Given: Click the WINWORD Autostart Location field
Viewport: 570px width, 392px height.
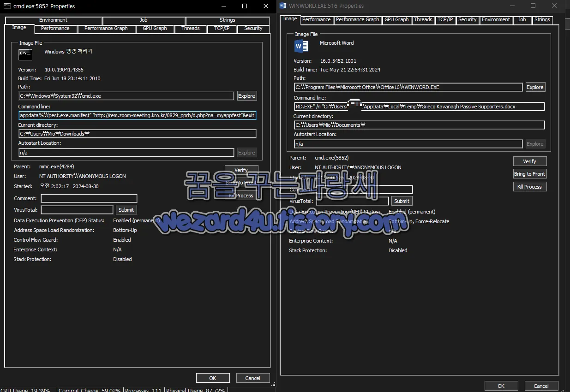Looking at the screenshot, I should point(408,144).
